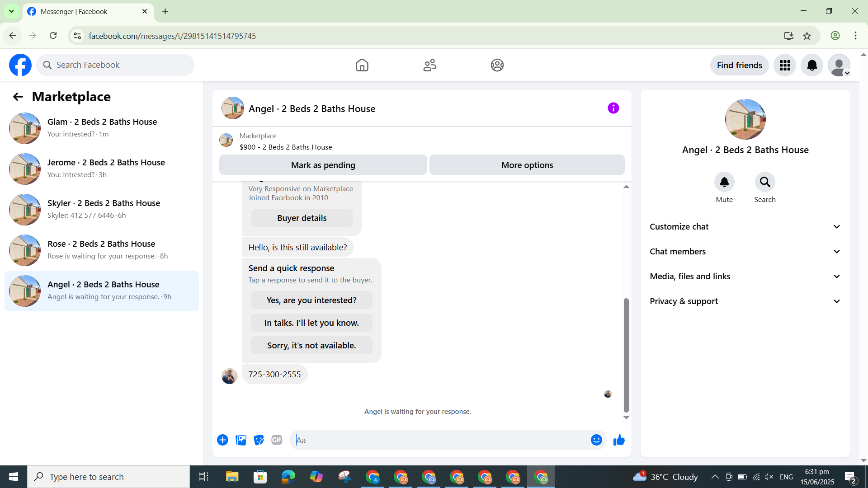This screenshot has height=488, width=868.
Task: Open the GIF picker
Action: tap(277, 440)
